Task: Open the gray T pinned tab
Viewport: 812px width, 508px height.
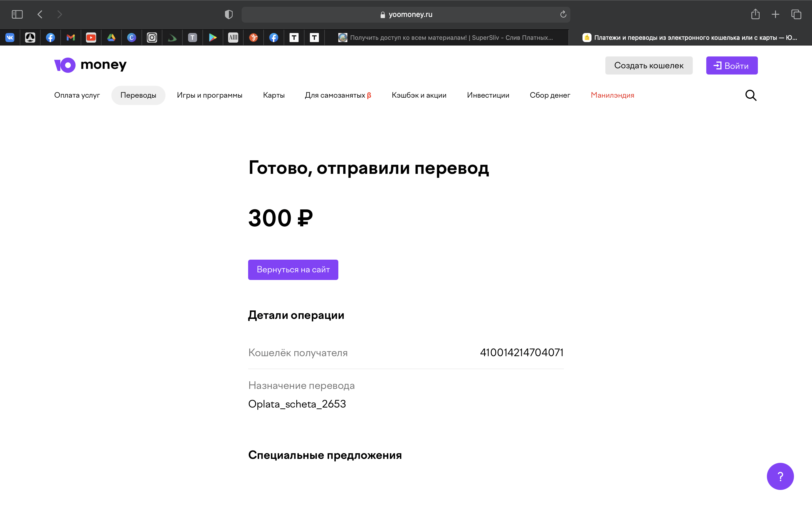Action: tap(193, 38)
